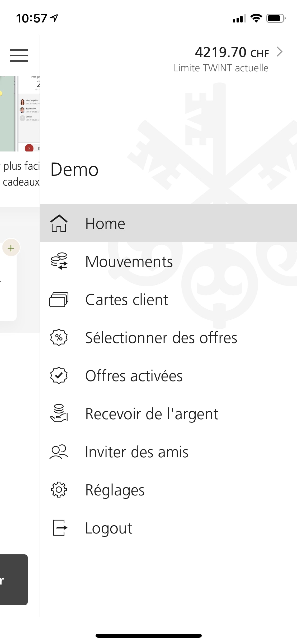Screen dimensions: 297x644
Task: Open Recevoir de l'argent
Action: pos(152,414)
